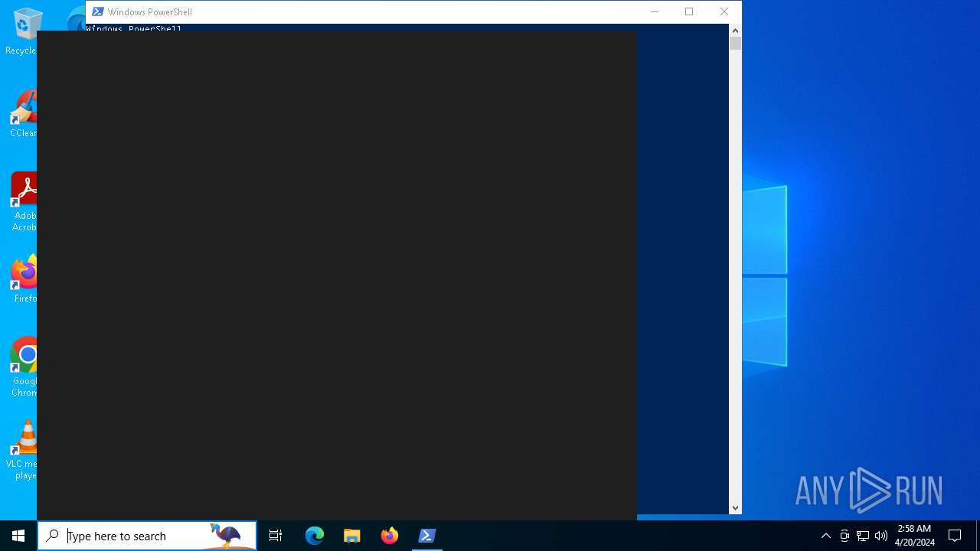Open File Explorer from the taskbar
980x551 pixels.
click(352, 536)
